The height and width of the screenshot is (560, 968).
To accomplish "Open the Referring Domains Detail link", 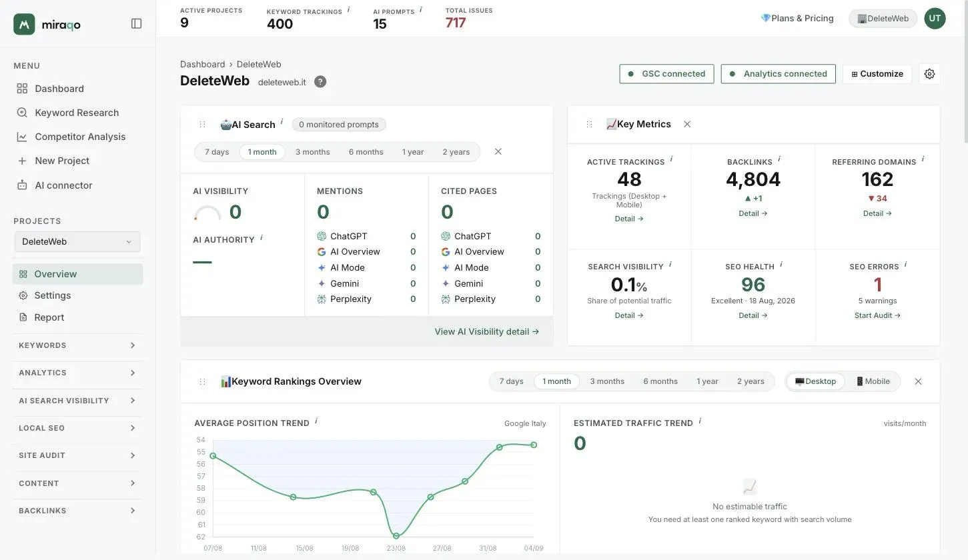I will (x=877, y=213).
